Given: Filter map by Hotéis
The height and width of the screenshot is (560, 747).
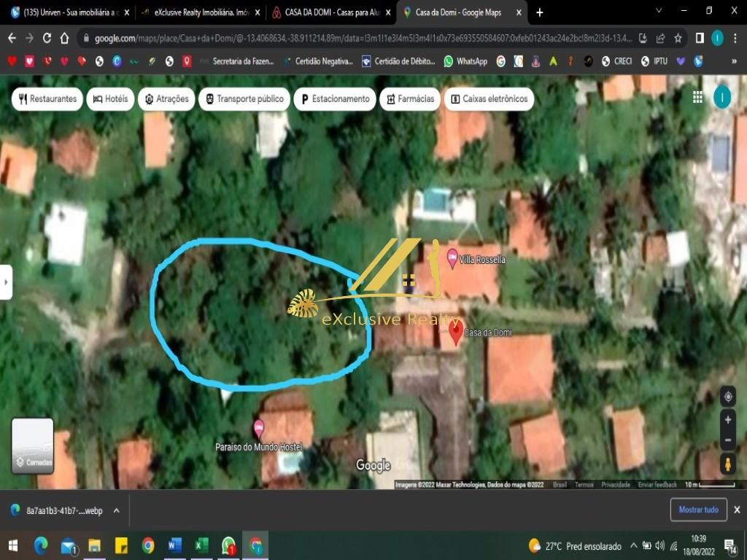Looking at the screenshot, I should [x=111, y=99].
